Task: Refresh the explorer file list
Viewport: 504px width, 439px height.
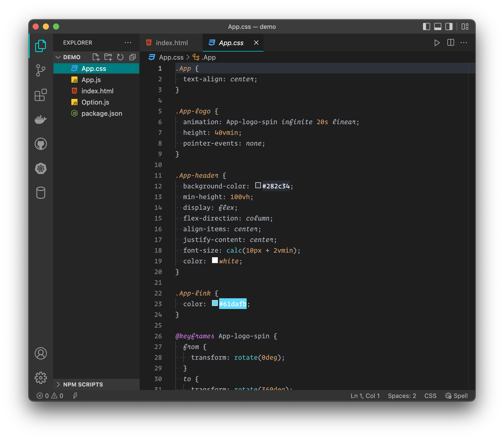Action: [120, 57]
